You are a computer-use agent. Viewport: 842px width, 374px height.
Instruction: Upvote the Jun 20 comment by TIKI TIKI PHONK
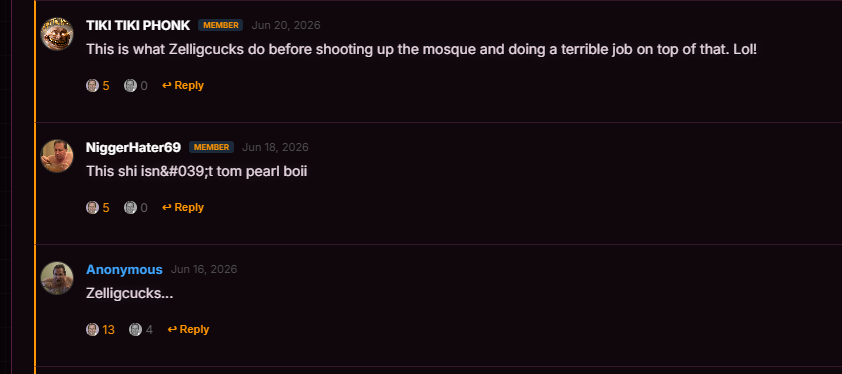point(92,85)
